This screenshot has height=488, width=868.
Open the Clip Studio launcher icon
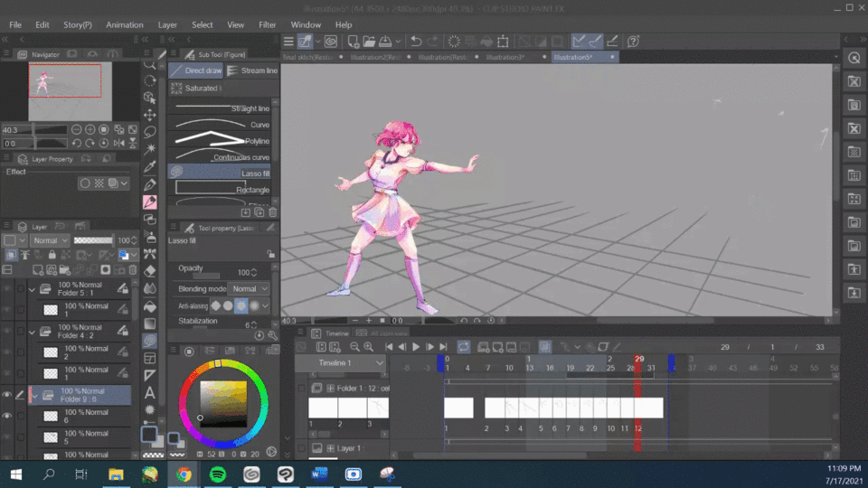pyautogui.click(x=331, y=42)
